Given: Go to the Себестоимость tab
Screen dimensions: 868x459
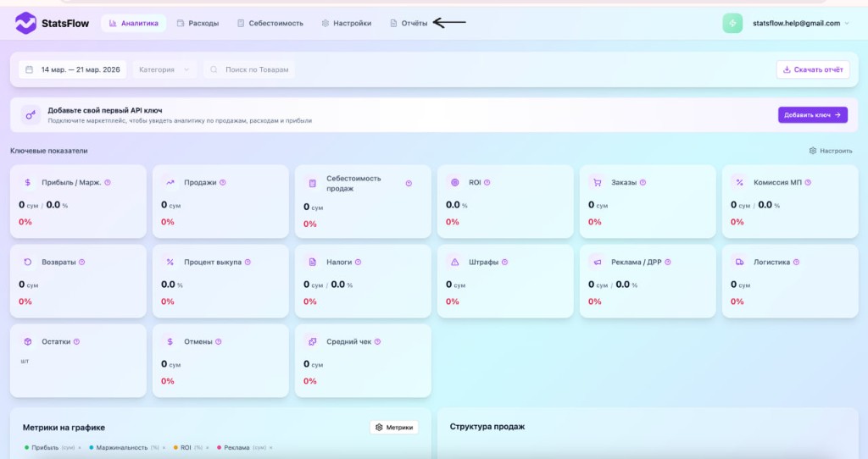Looking at the screenshot, I should pyautogui.click(x=270, y=23).
